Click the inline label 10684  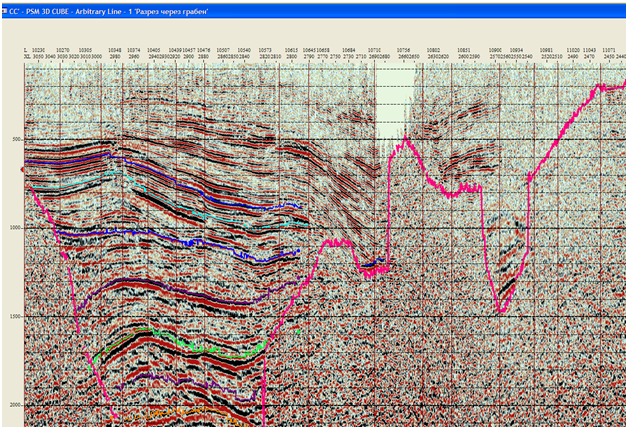(x=348, y=50)
